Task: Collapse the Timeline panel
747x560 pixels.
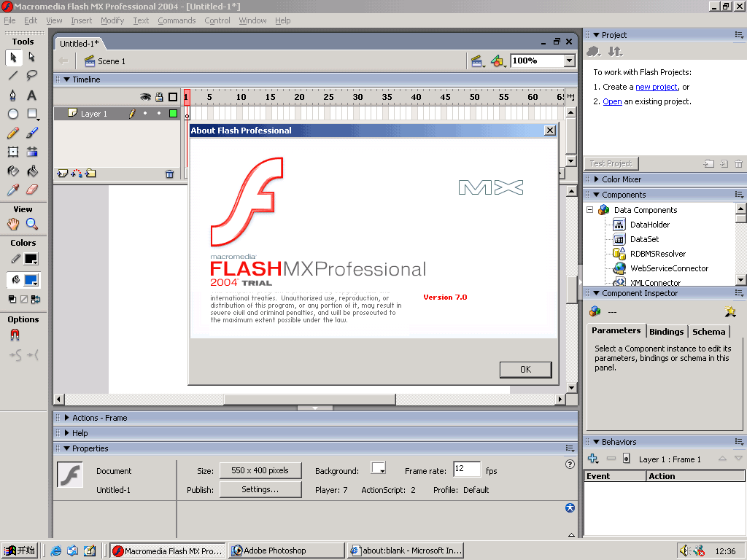Action: 66,79
